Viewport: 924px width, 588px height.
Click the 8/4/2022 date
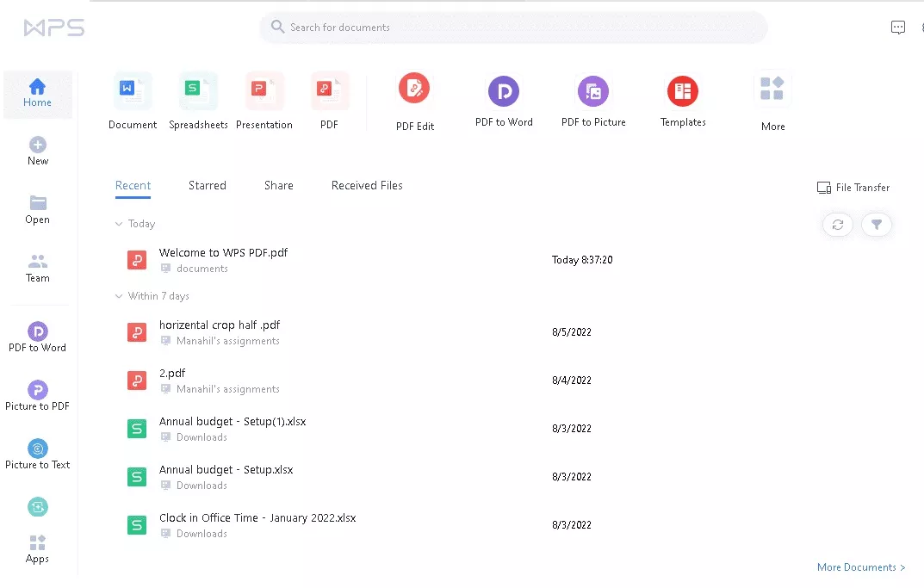coord(572,381)
